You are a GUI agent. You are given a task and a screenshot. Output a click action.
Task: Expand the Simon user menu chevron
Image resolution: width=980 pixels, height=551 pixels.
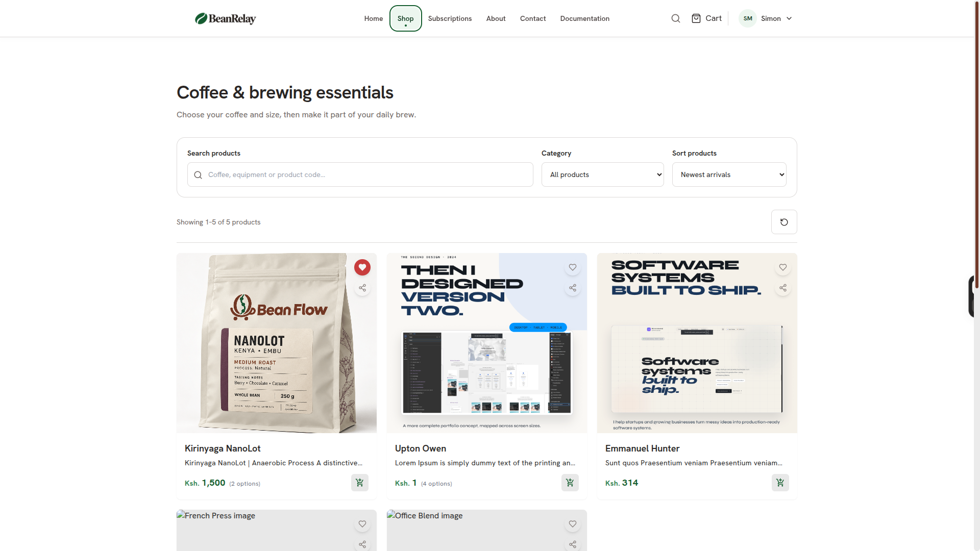789,18
